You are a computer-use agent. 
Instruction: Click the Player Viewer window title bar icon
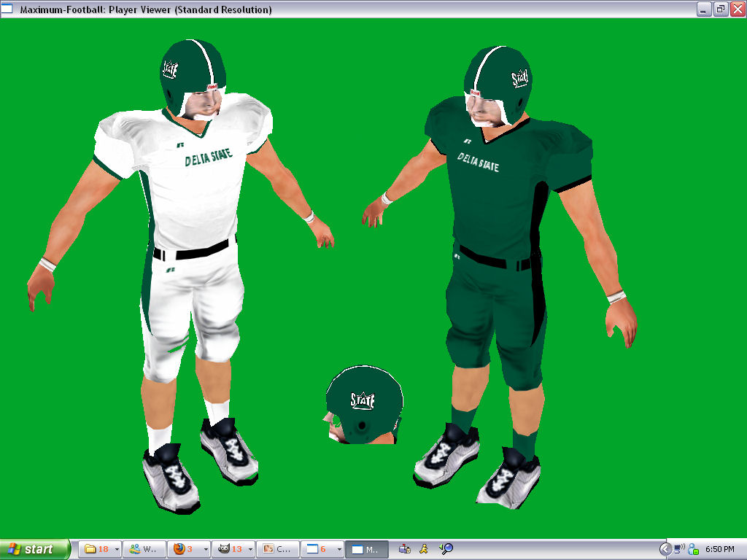pos(7,9)
